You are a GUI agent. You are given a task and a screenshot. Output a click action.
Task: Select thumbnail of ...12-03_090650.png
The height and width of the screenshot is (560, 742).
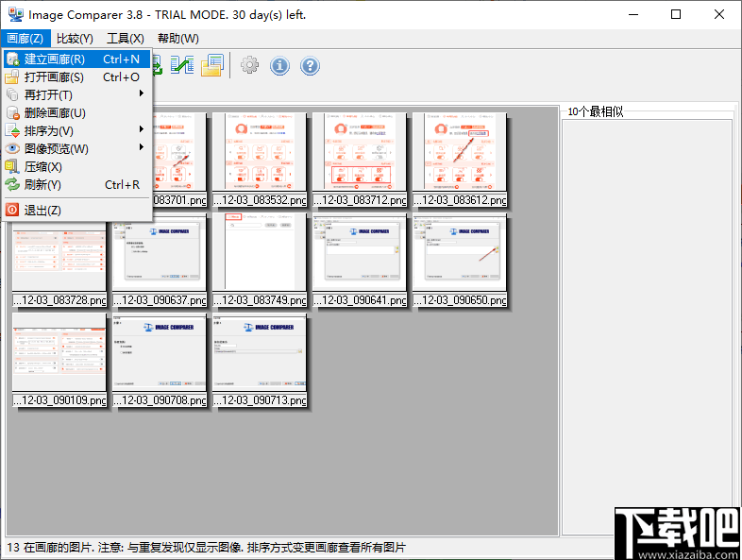click(459, 252)
